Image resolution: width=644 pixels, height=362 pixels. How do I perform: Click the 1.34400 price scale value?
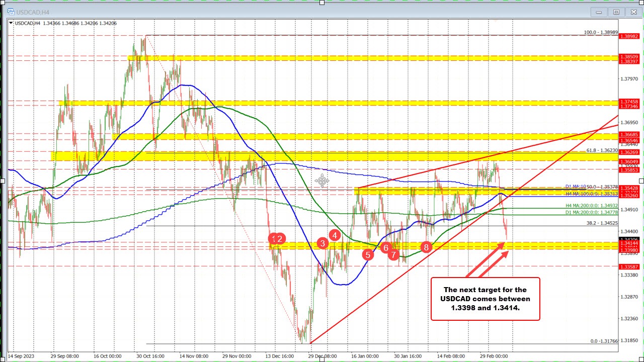629,231
